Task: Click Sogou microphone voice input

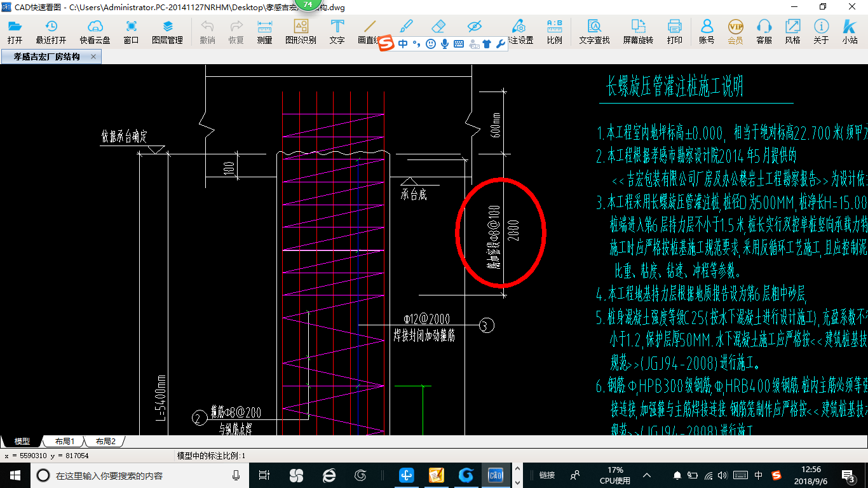Action: (x=445, y=44)
